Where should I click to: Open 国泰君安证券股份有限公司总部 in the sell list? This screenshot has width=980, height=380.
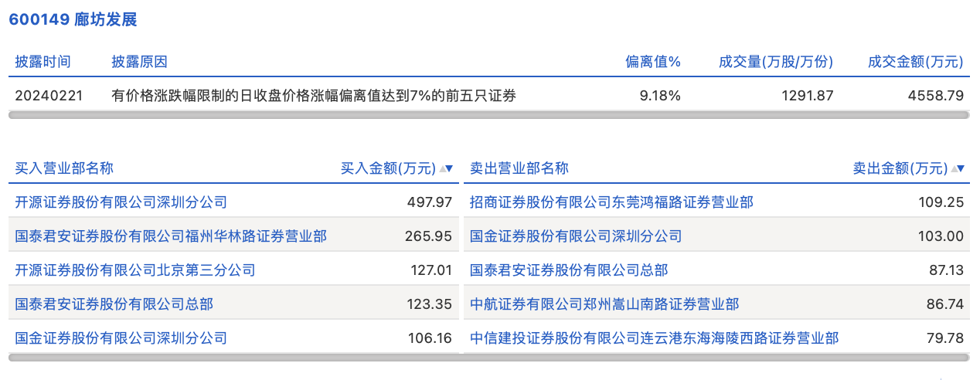click(x=569, y=270)
